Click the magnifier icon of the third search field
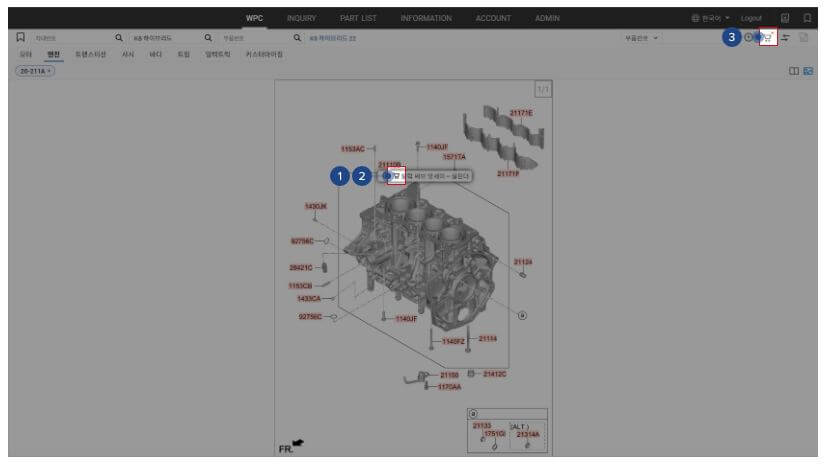Image resolution: width=828 pixels, height=467 pixels. pyautogui.click(x=297, y=38)
